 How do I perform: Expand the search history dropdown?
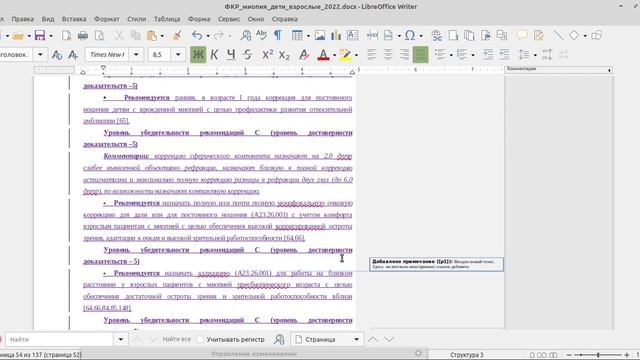point(120,339)
